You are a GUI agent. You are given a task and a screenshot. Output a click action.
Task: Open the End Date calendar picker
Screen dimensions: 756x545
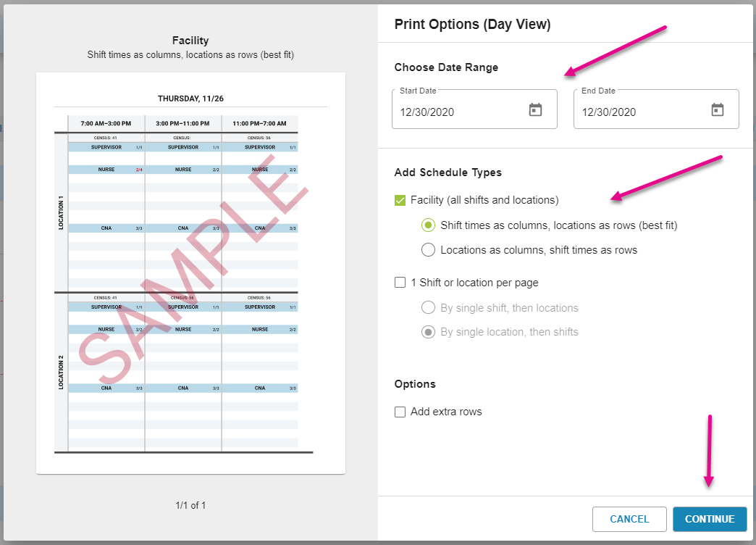717,110
